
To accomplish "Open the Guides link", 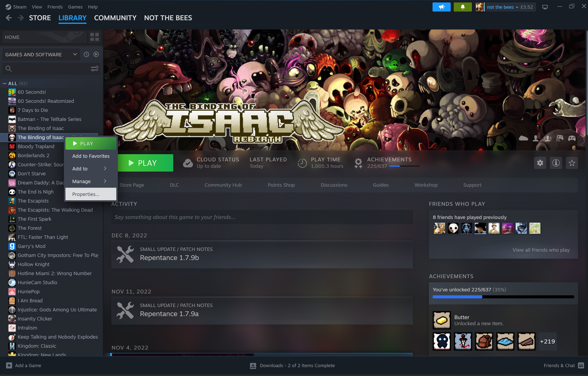I will 381,185.
